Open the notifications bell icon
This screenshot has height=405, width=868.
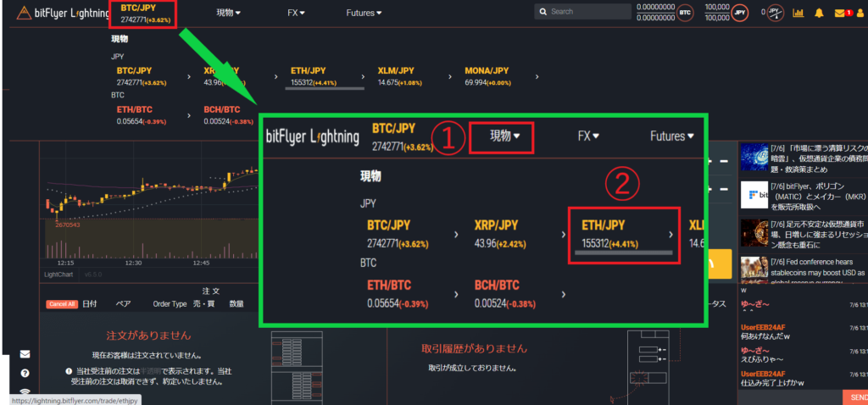[x=819, y=13]
